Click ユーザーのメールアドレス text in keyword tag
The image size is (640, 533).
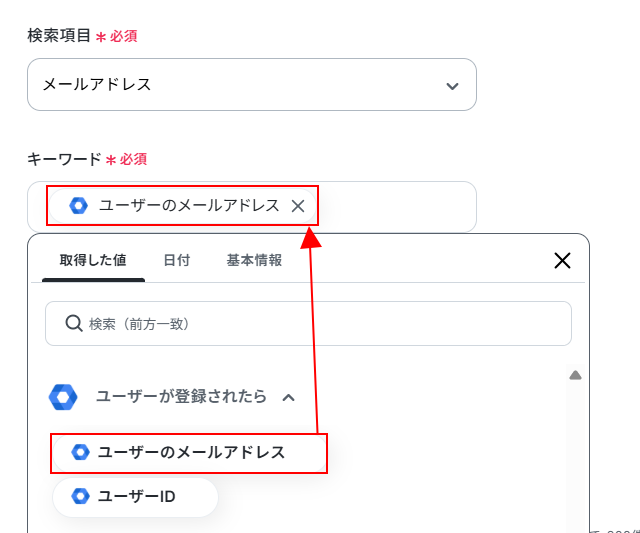pos(189,205)
